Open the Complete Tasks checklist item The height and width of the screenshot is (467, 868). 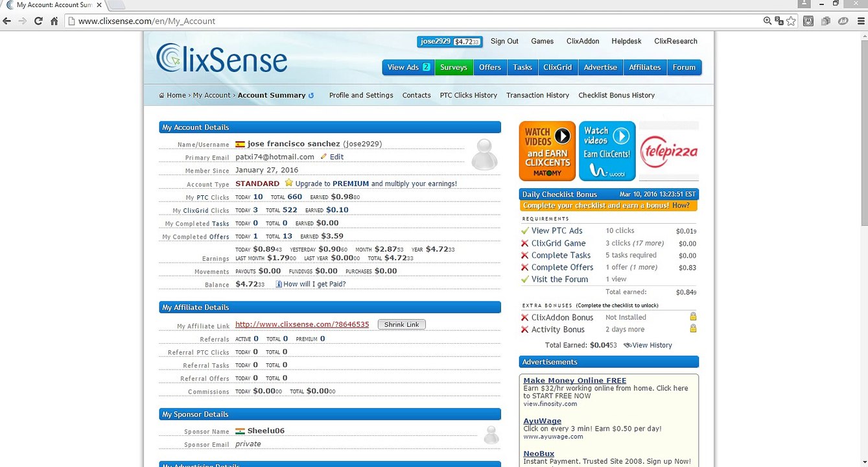561,256
